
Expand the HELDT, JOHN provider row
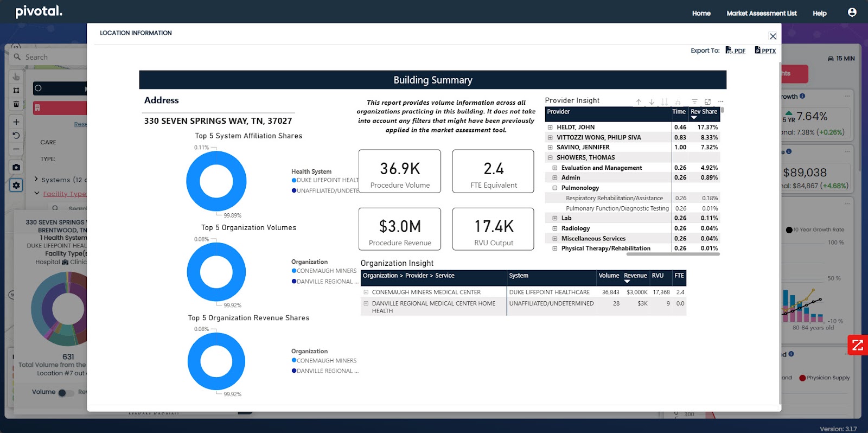point(550,128)
